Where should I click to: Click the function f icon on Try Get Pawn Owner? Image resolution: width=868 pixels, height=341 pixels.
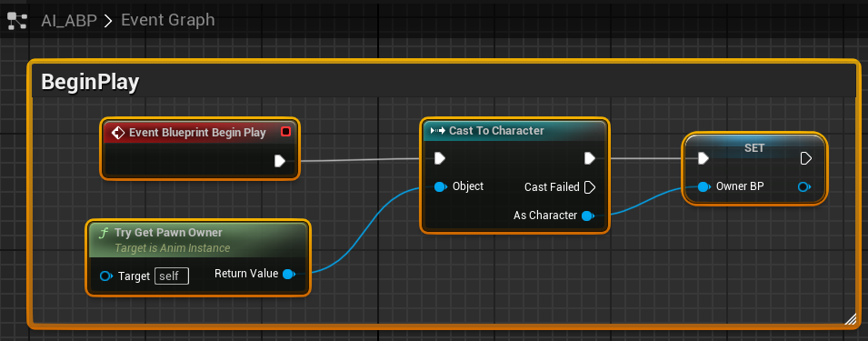(x=103, y=233)
